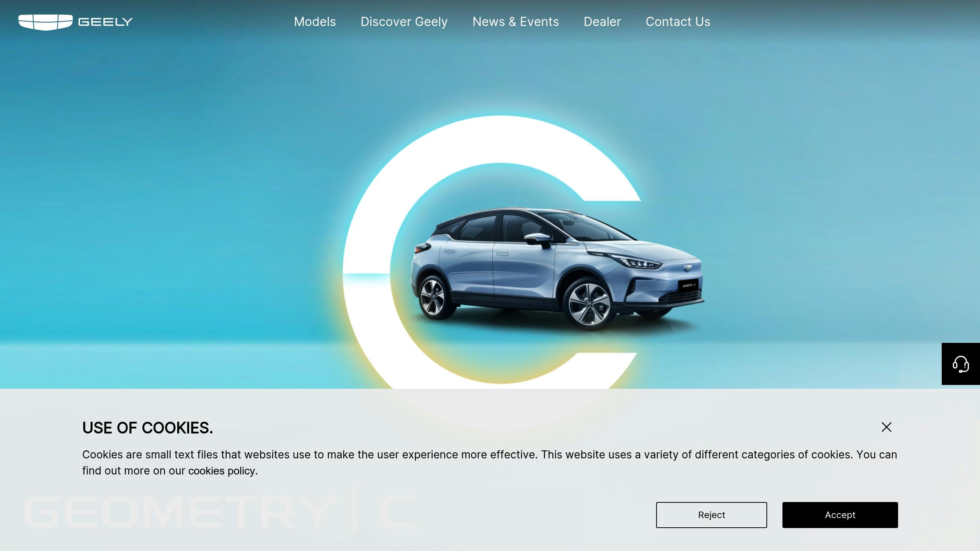Open the Dealer page
The height and width of the screenshot is (551, 980).
602,22
